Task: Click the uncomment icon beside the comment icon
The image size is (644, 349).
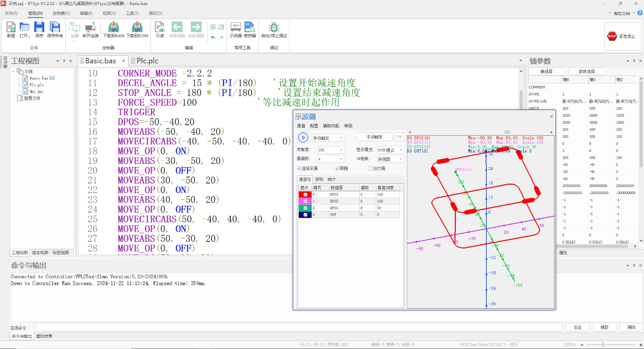Action: [x=221, y=27]
